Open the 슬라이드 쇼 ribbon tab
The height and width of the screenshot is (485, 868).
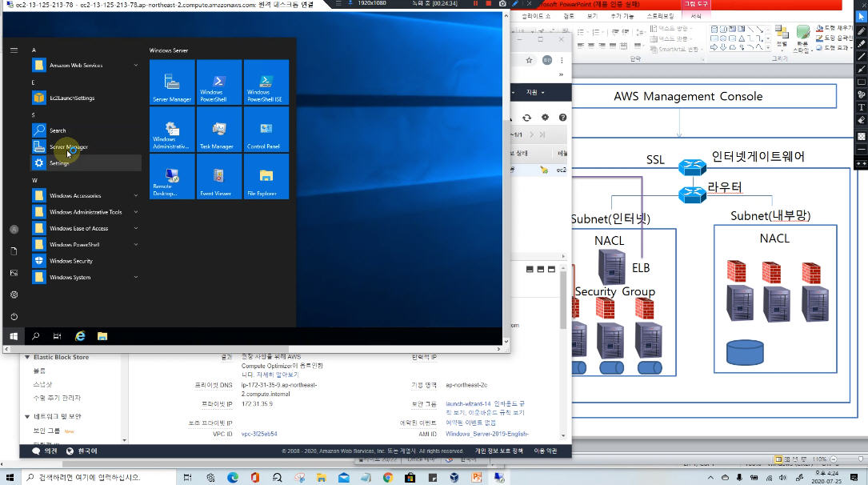[536, 16]
